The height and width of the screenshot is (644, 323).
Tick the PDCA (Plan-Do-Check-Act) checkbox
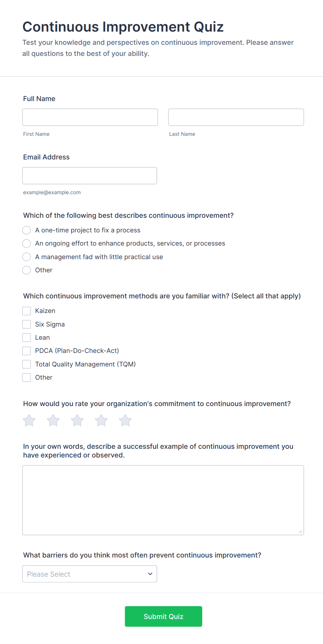pyautogui.click(x=26, y=351)
